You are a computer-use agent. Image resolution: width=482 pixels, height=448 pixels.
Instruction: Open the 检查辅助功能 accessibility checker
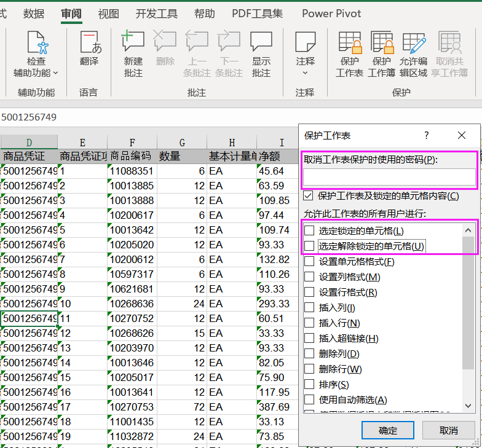tap(36, 54)
